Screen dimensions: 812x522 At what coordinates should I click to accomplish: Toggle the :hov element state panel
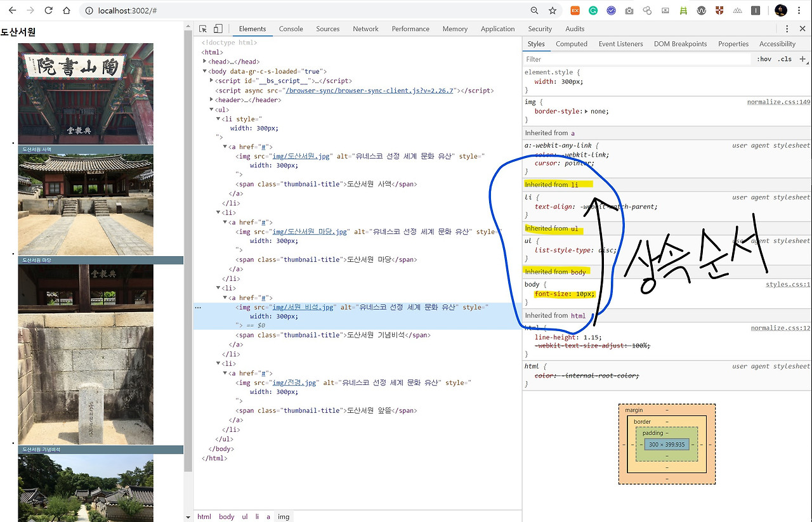click(x=764, y=59)
